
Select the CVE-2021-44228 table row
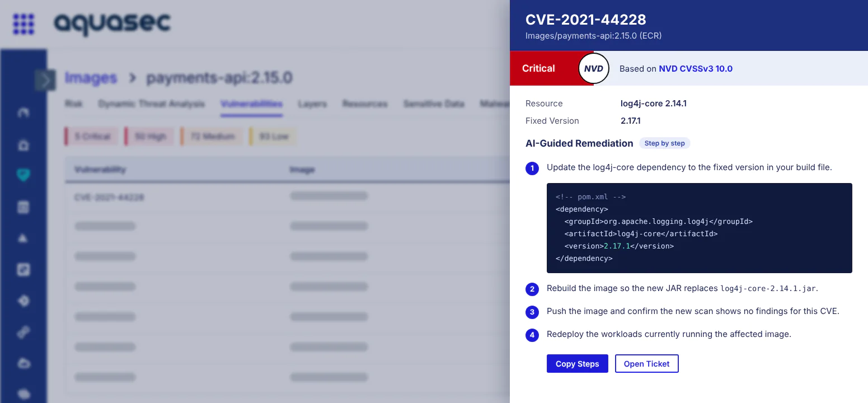(288, 197)
